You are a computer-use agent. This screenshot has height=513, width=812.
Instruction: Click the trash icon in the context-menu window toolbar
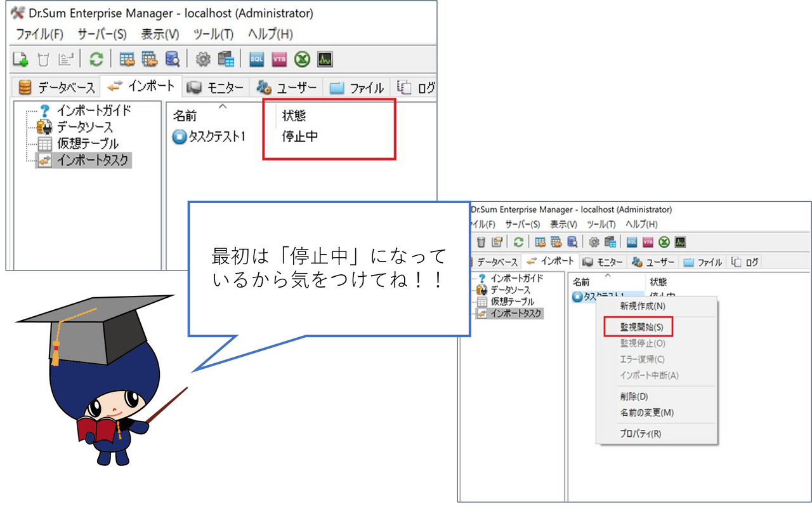[481, 242]
